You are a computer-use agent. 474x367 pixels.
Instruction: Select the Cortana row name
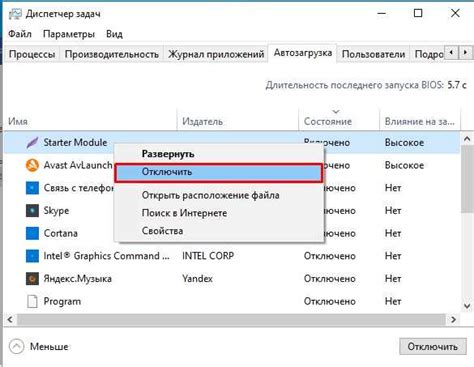point(61,233)
